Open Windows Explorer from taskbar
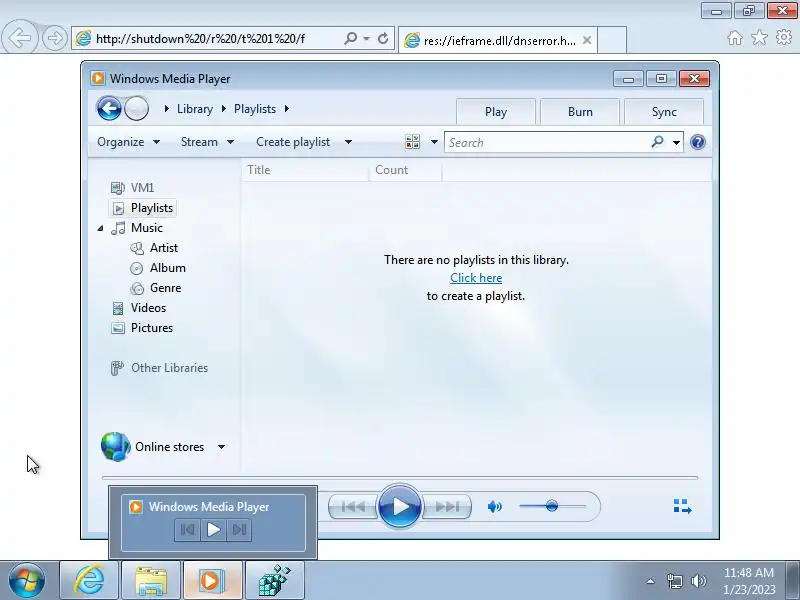The image size is (800, 600). (151, 580)
